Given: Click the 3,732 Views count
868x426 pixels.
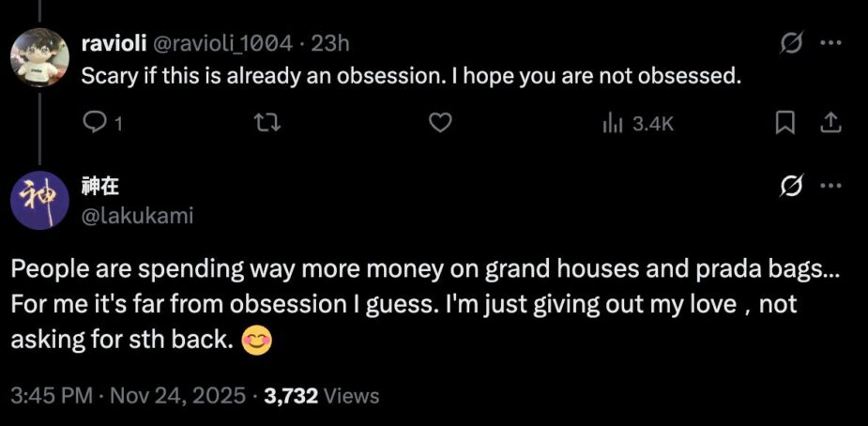Looking at the screenshot, I should coord(322,396).
